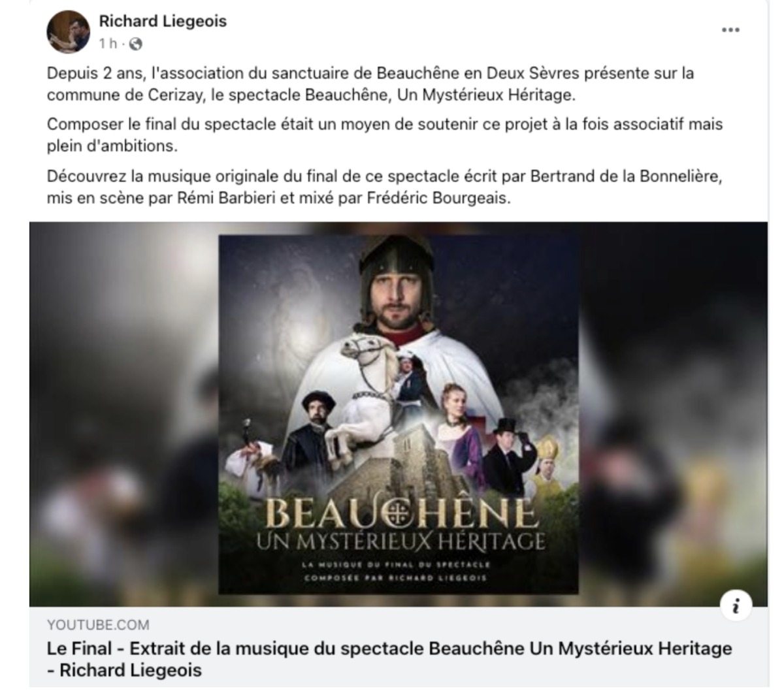Screen dimensions: 784x691
Task: Click the '1 h' post timestamp
Action: click(x=108, y=44)
